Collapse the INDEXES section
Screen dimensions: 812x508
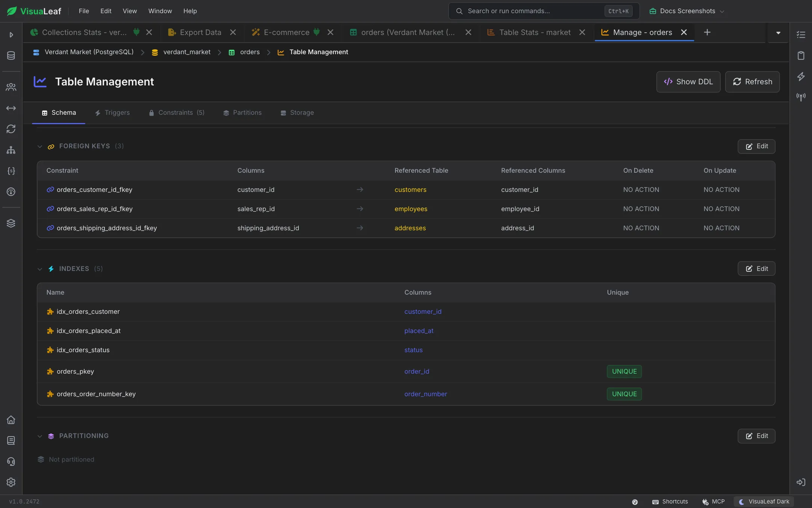[x=40, y=269]
